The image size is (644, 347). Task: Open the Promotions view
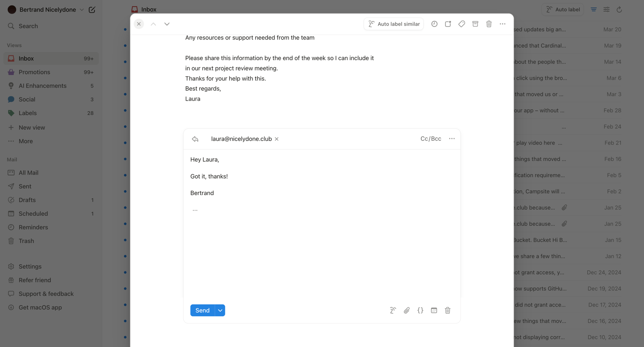(51, 72)
